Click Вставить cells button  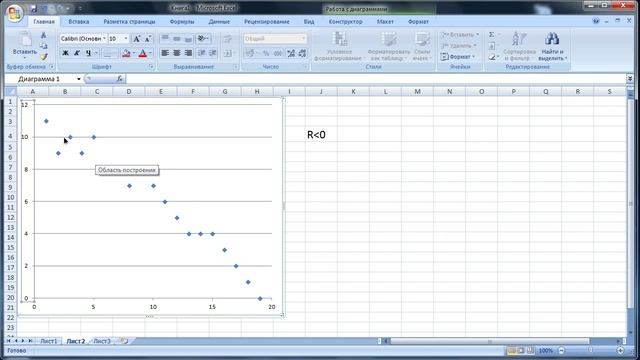460,35
